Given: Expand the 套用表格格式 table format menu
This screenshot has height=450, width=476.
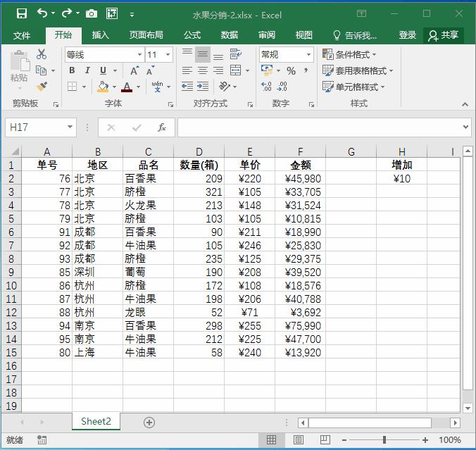Looking at the screenshot, I should 358,70.
